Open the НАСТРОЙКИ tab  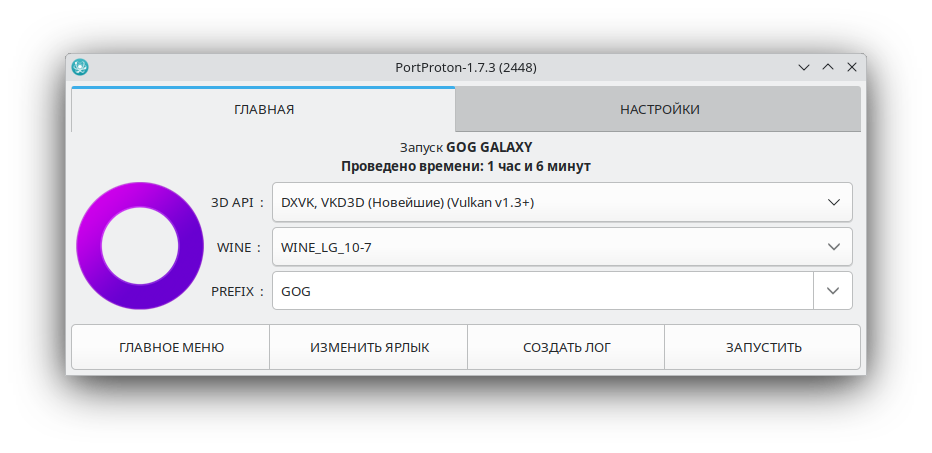pos(658,109)
